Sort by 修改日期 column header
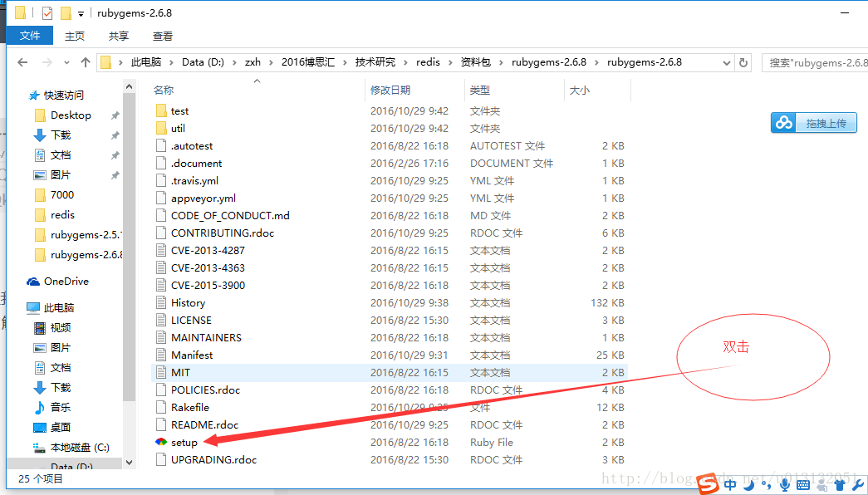The width and height of the screenshot is (868, 495). [390, 91]
